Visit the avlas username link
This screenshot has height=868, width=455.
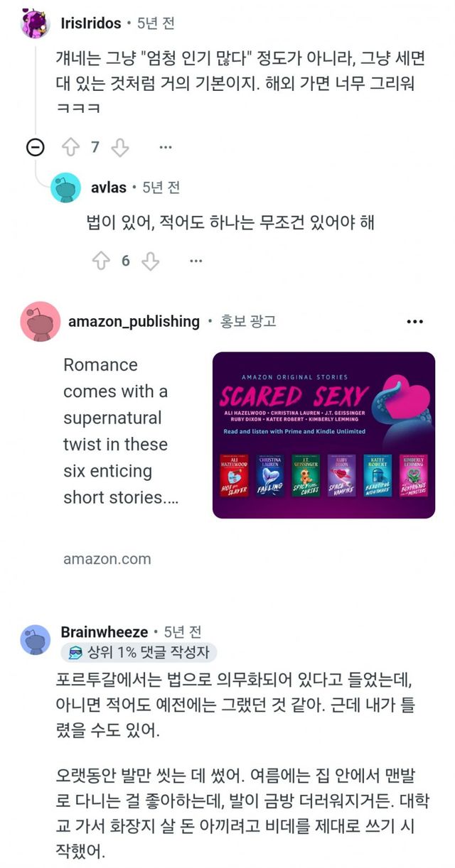pyautogui.click(x=109, y=188)
